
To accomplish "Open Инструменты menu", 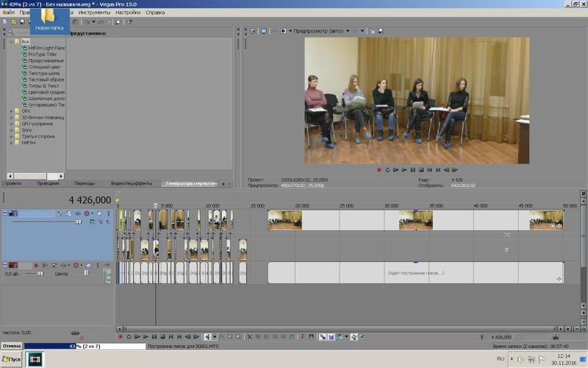I will click(94, 13).
